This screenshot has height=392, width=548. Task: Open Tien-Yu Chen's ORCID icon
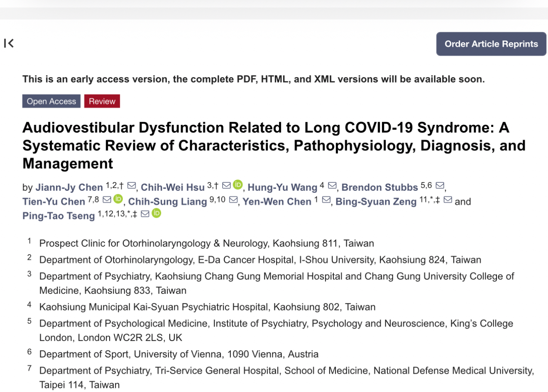click(x=118, y=199)
